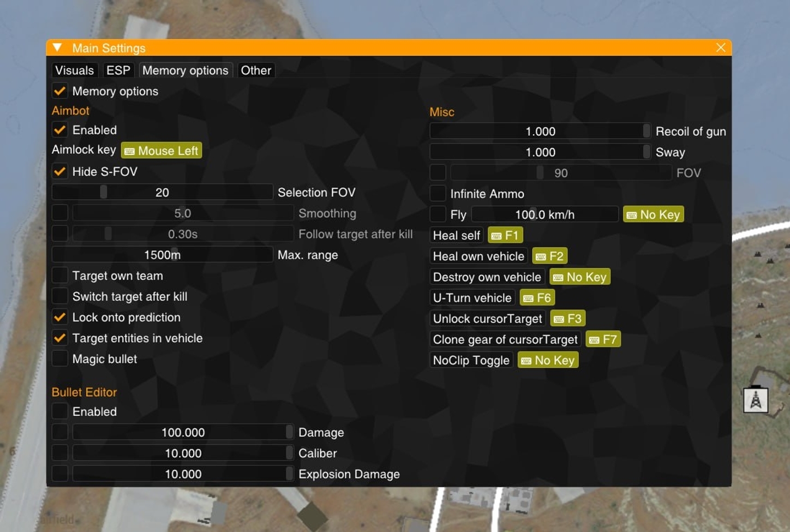Open the Other tab
The height and width of the screenshot is (532, 790).
[x=255, y=70]
